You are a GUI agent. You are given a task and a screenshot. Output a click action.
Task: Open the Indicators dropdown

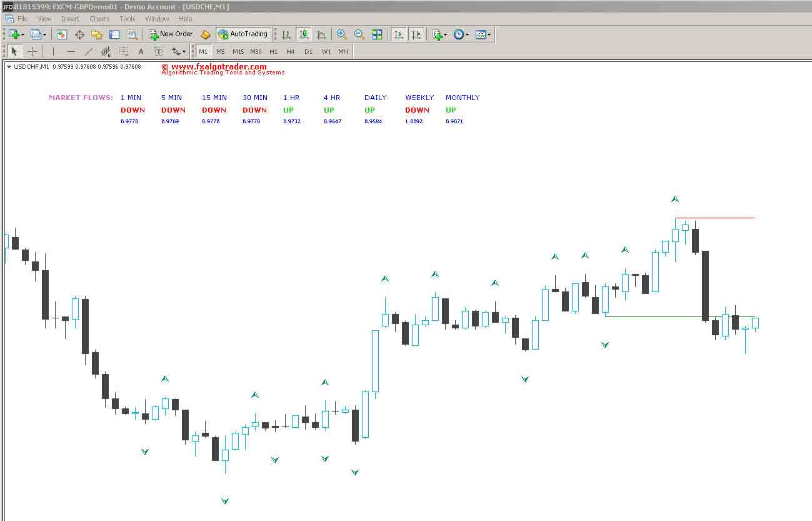pyautogui.click(x=437, y=34)
